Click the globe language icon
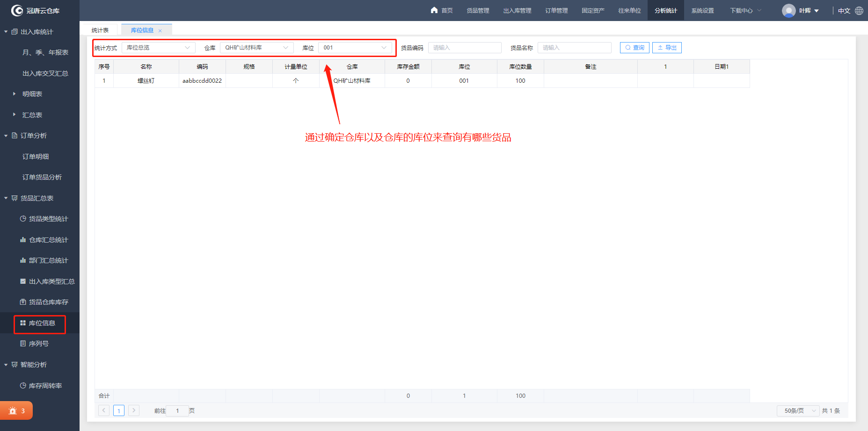Screen dimensions: 868x431 click(859, 11)
